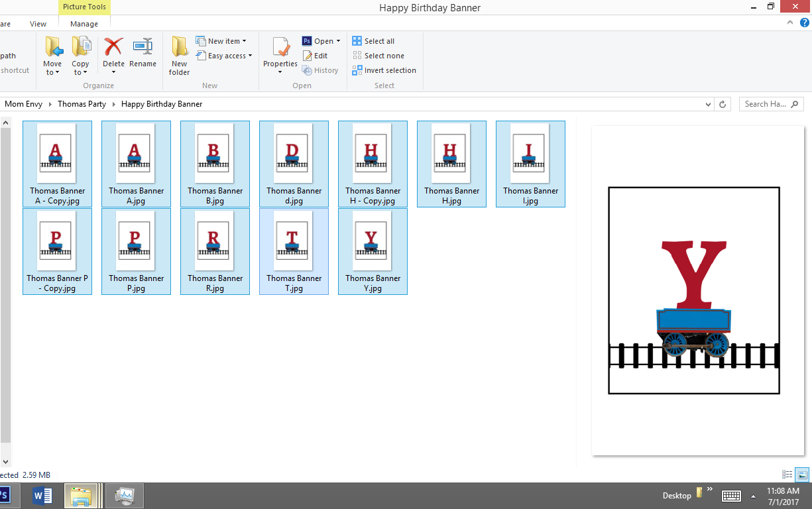
Task: Select Thomas Banner P.jpg thumbnail
Action: (x=136, y=251)
